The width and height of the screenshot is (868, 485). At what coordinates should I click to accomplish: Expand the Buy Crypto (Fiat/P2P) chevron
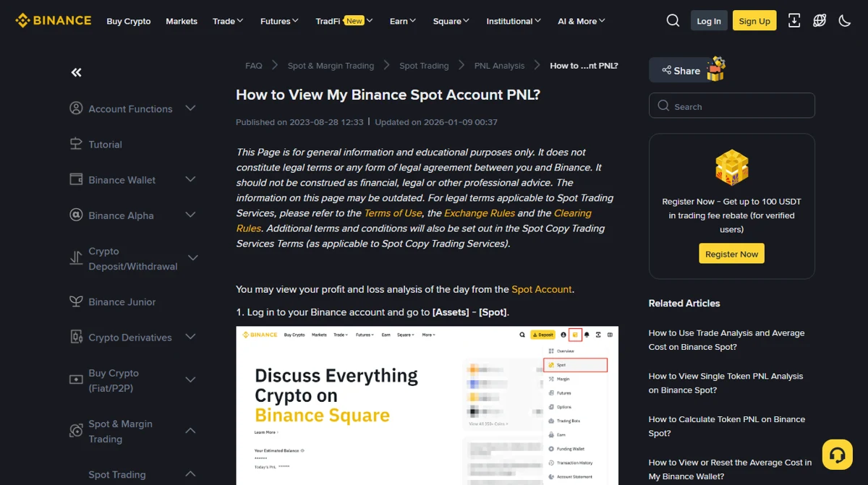(190, 379)
